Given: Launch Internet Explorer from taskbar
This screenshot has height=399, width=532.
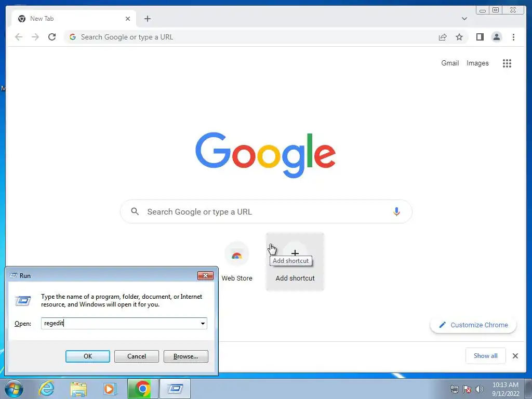Looking at the screenshot, I should (x=46, y=389).
